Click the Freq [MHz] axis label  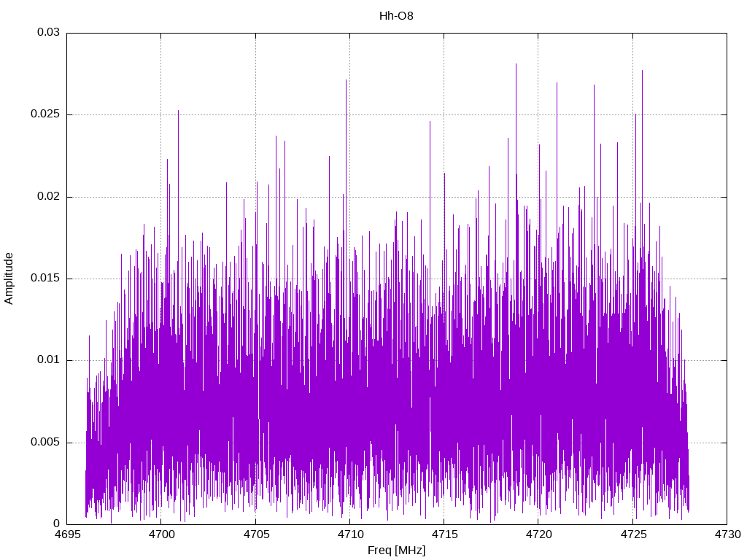[x=396, y=551]
